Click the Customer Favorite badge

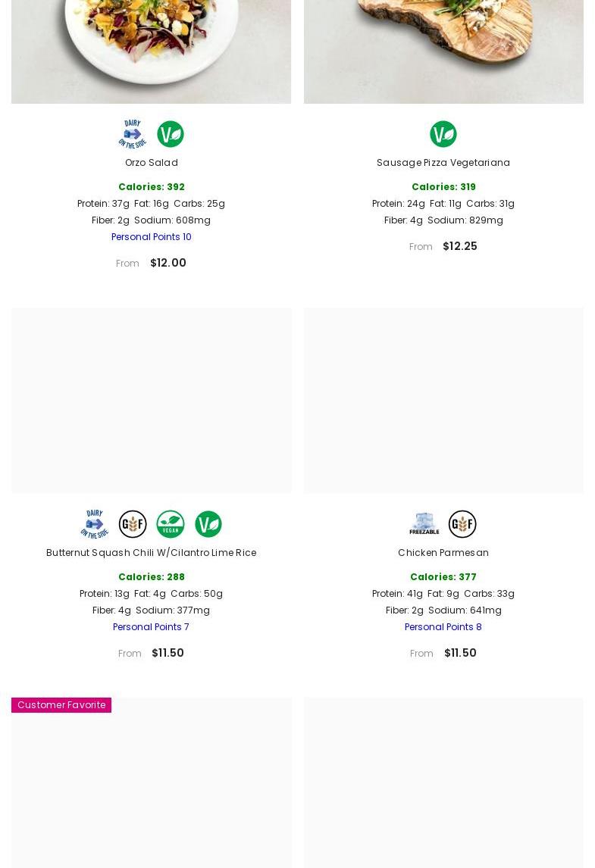click(x=61, y=704)
